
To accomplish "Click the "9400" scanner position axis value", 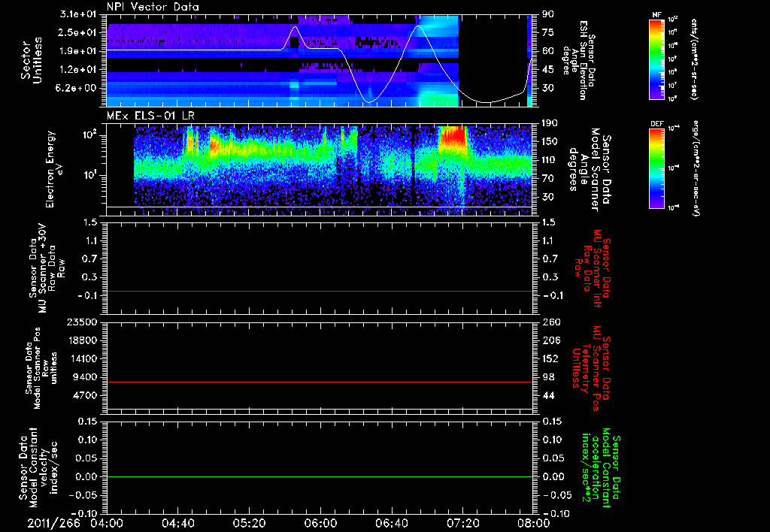I will [x=84, y=377].
